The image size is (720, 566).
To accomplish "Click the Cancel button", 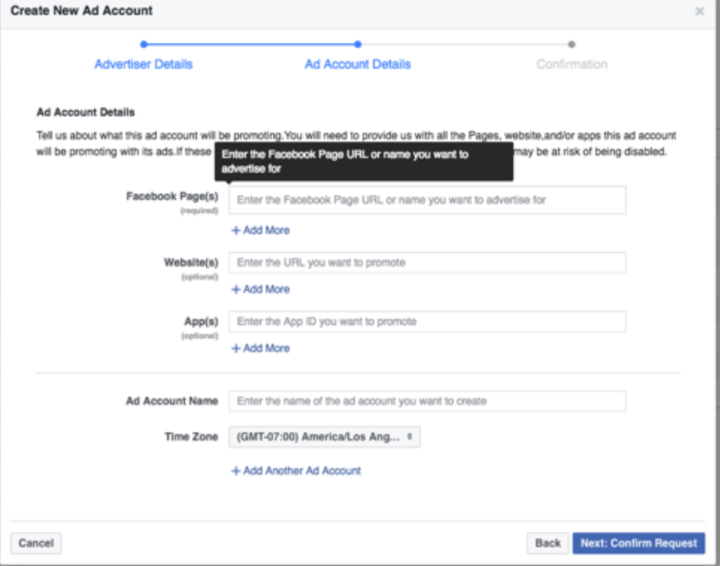I will click(x=36, y=543).
